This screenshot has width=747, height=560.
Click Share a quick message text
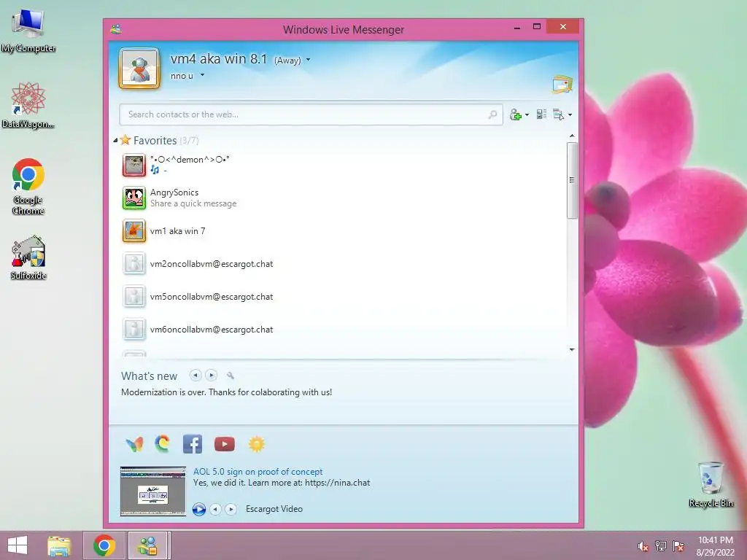click(x=193, y=203)
